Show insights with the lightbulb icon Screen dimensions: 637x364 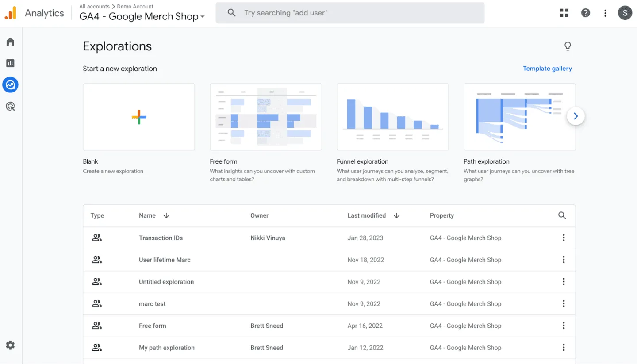coord(568,46)
